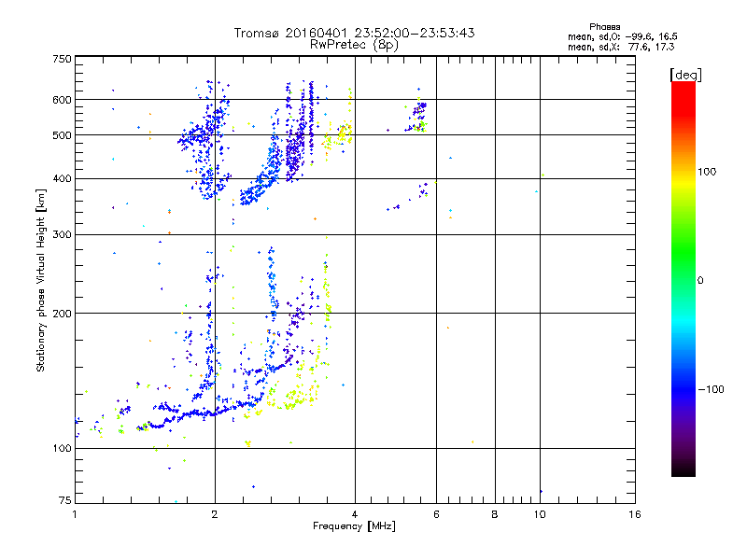Click the x-axis tick label '1'

click(x=75, y=514)
